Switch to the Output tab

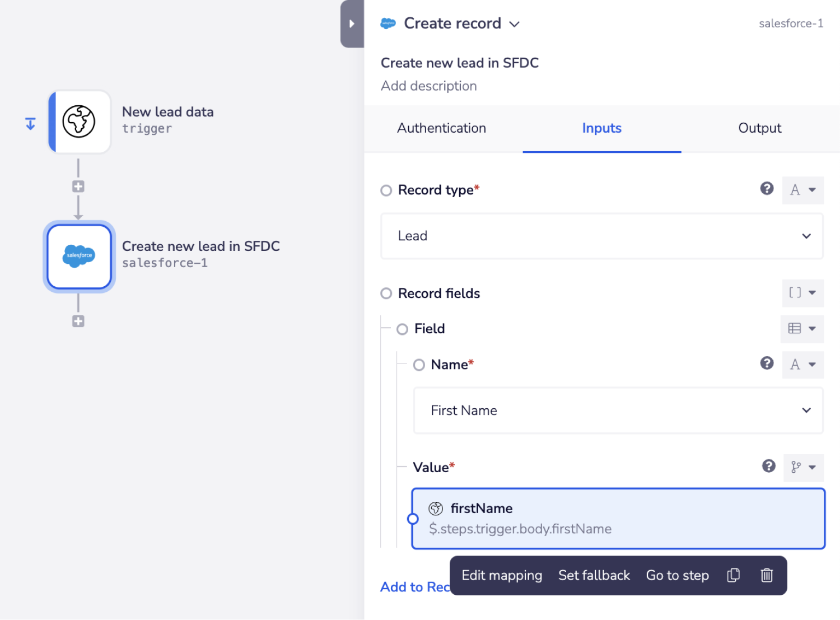(x=759, y=128)
